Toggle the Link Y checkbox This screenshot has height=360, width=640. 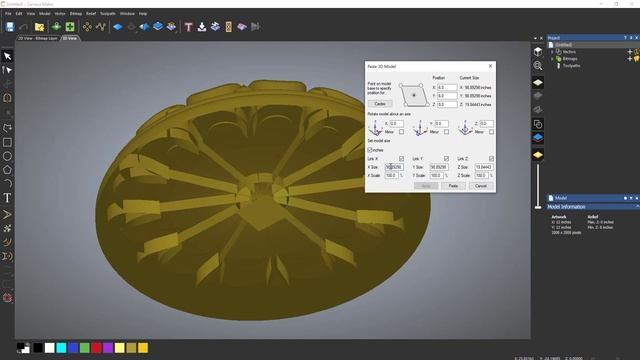pyautogui.click(x=446, y=158)
